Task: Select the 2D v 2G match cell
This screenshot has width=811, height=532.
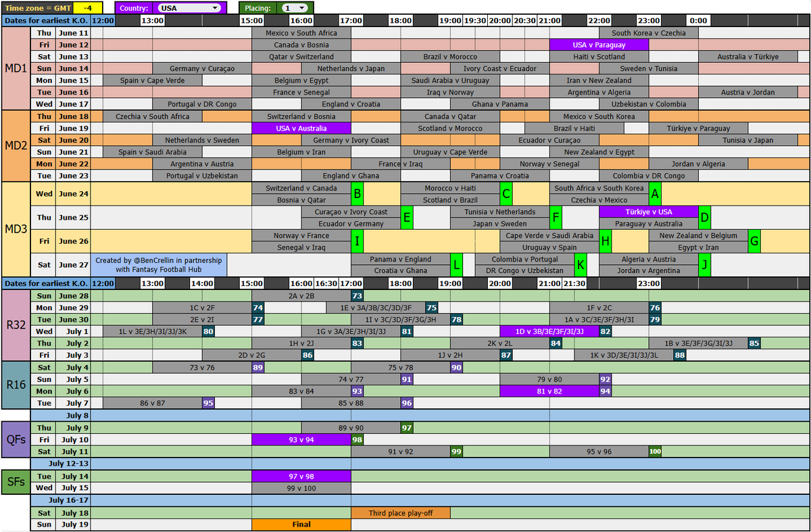Action: (x=251, y=355)
